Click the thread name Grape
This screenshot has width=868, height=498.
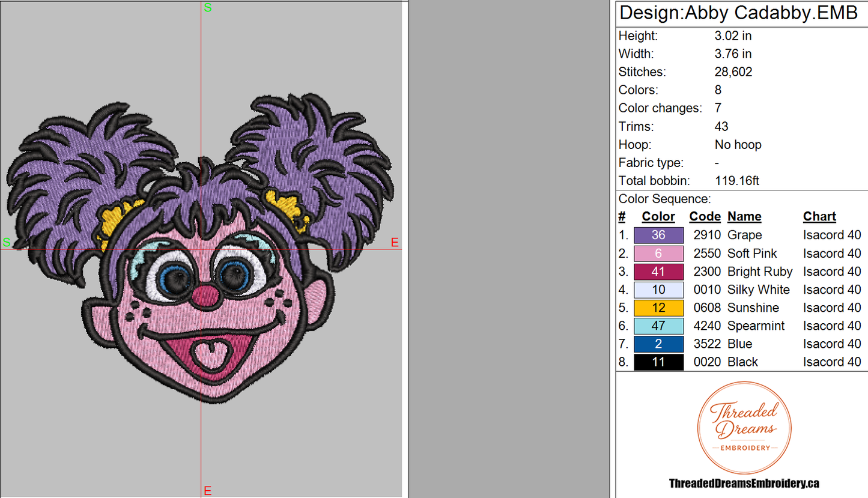click(x=744, y=235)
